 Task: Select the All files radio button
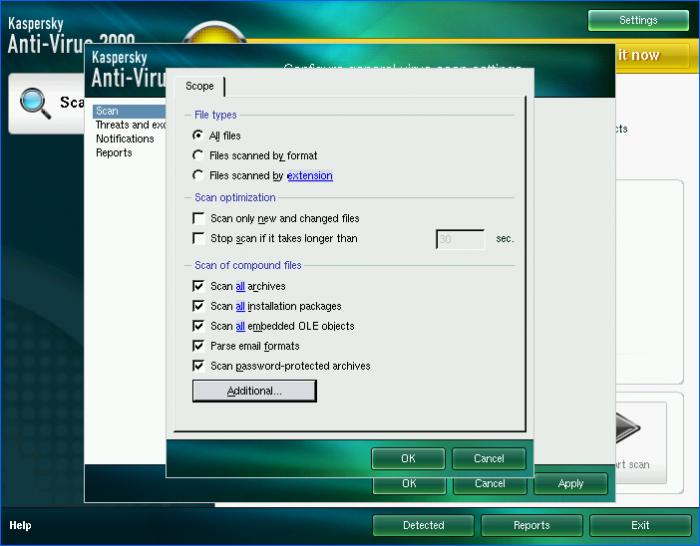tap(197, 135)
